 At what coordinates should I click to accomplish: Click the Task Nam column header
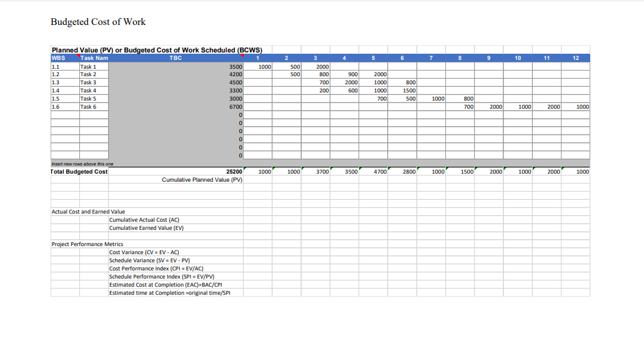tap(94, 58)
